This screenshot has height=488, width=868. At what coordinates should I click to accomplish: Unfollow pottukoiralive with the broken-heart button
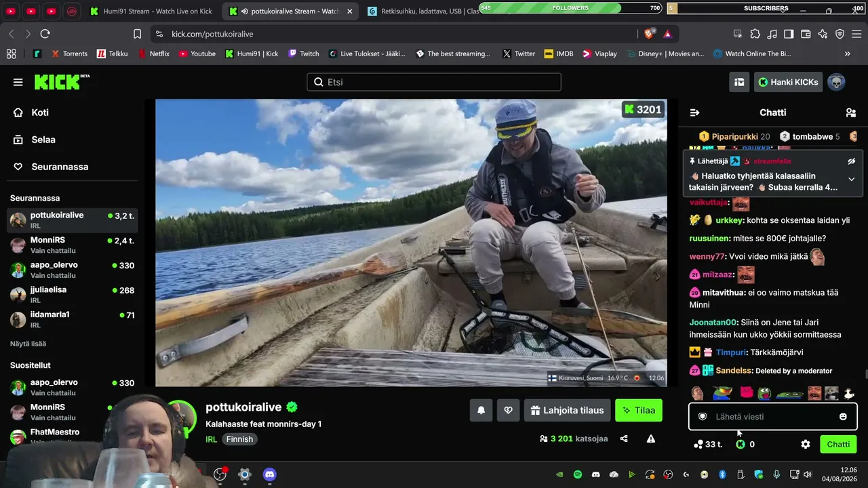point(508,410)
